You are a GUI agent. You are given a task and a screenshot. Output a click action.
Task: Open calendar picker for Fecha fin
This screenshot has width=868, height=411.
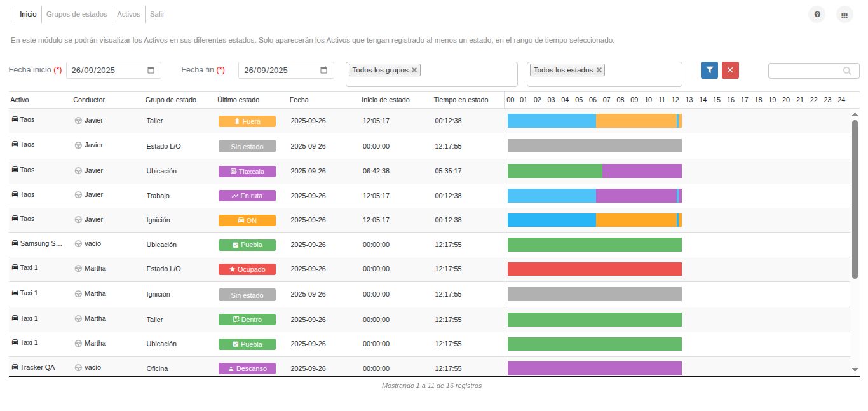[323, 71]
